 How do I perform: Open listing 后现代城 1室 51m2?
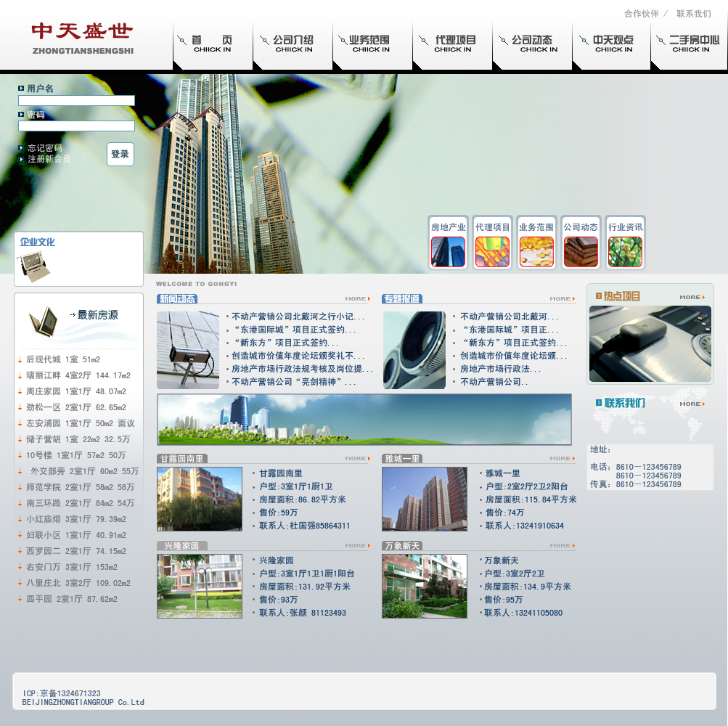tap(63, 359)
